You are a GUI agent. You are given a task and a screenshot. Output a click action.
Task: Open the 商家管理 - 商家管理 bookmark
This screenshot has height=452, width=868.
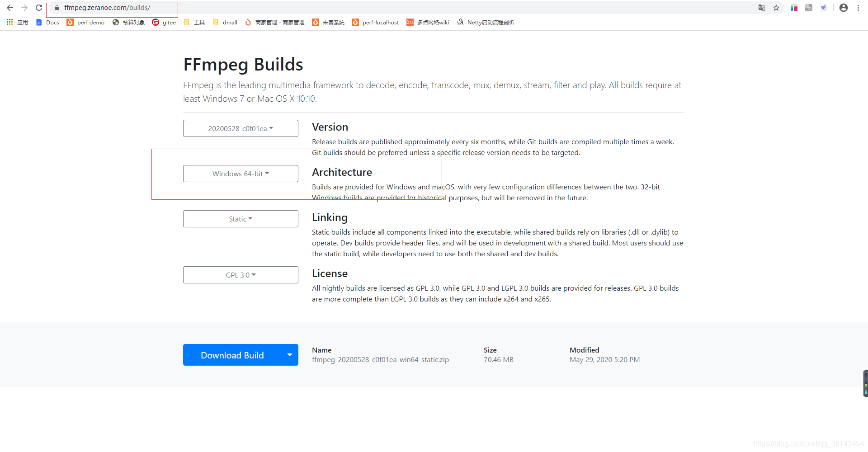[274, 22]
